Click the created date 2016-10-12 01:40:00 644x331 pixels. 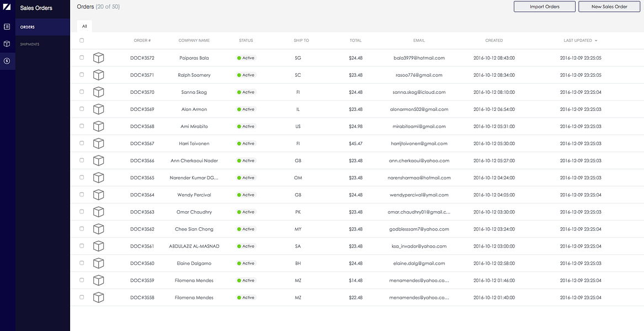(494, 298)
